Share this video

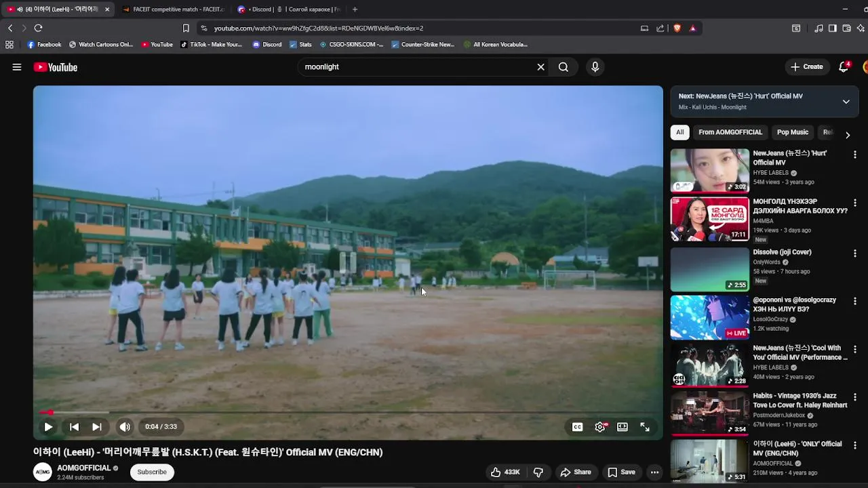pos(575,472)
